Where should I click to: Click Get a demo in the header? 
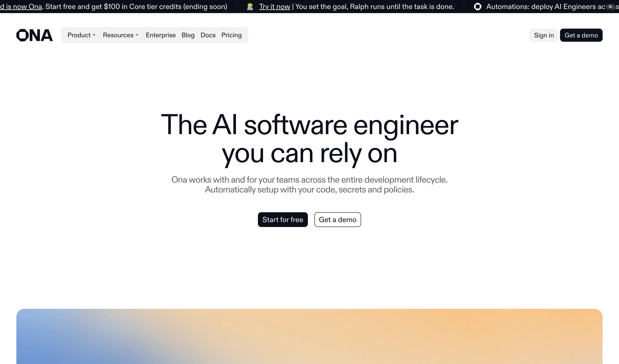click(x=581, y=35)
